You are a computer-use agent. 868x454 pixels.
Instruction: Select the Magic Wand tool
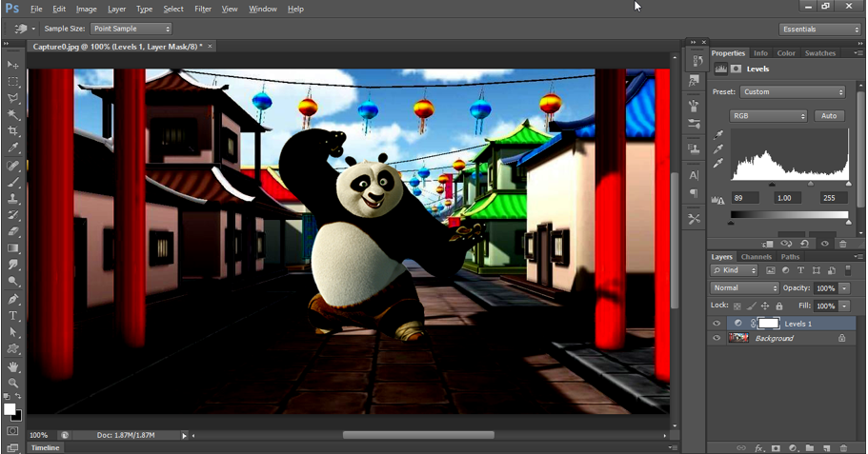pyautogui.click(x=12, y=114)
